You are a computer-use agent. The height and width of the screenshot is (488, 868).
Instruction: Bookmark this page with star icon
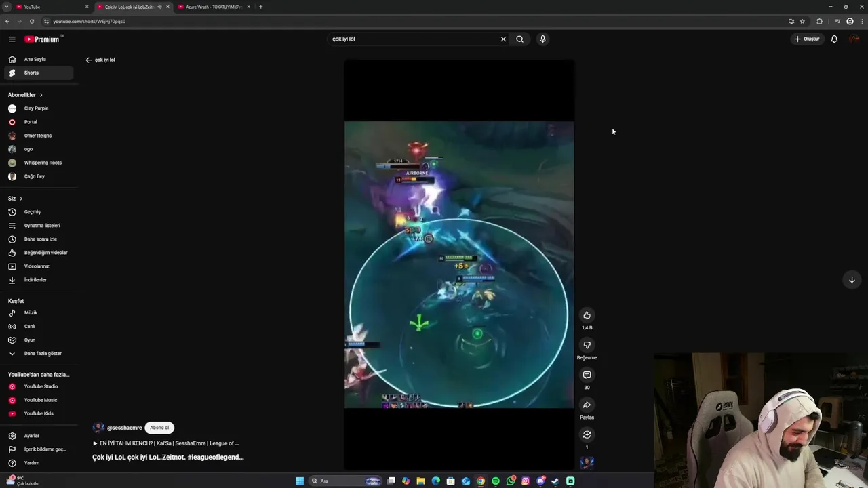pyautogui.click(x=802, y=21)
